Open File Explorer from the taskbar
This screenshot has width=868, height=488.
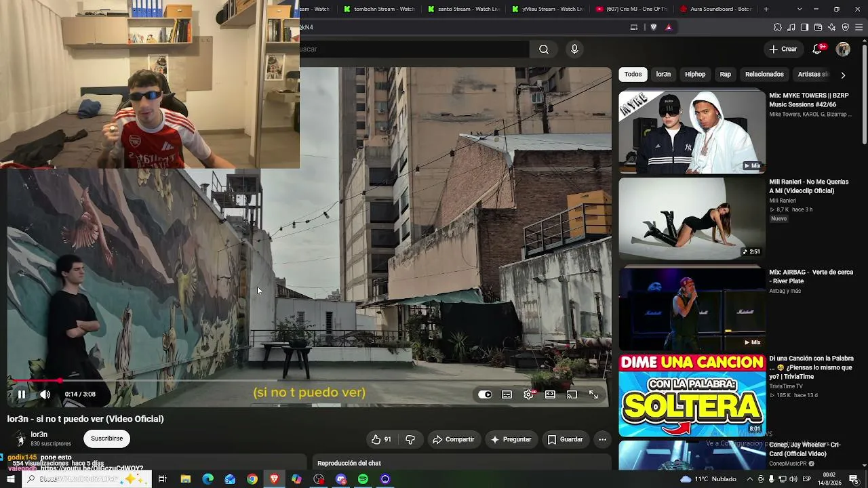[185, 479]
